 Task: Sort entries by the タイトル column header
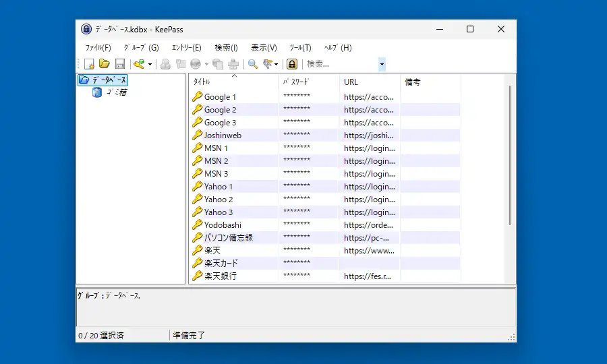click(x=235, y=82)
